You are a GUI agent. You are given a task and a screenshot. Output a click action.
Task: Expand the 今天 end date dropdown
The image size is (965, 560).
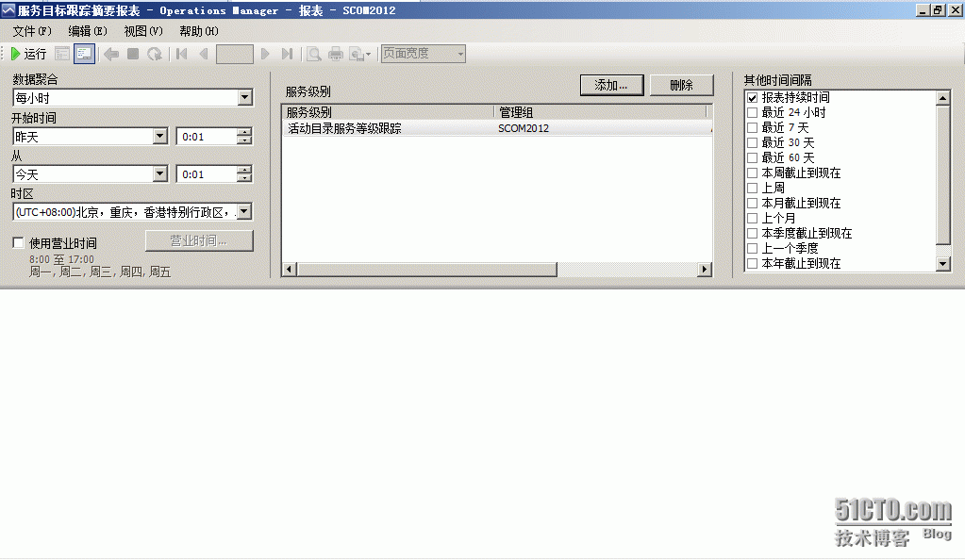[160, 174]
